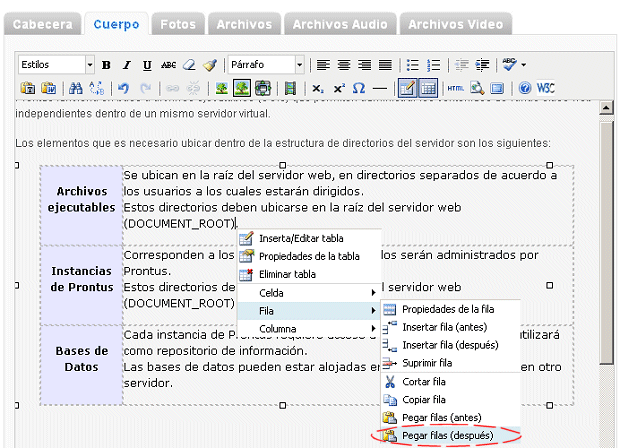Open Find and Replace tool
Viewport: 620px width, 448px height.
pyautogui.click(x=96, y=88)
